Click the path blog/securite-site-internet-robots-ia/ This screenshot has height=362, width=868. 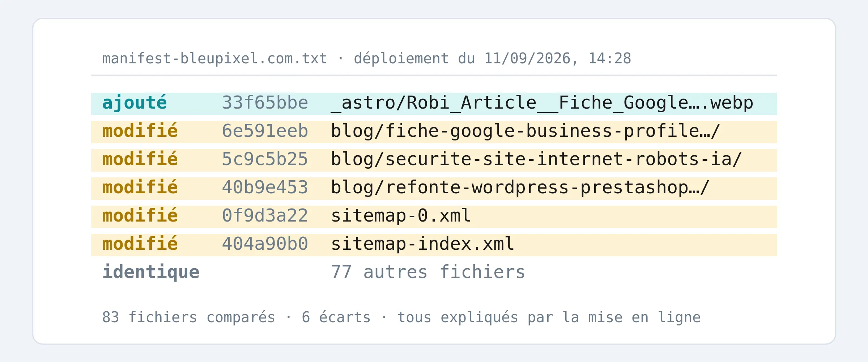537,159
